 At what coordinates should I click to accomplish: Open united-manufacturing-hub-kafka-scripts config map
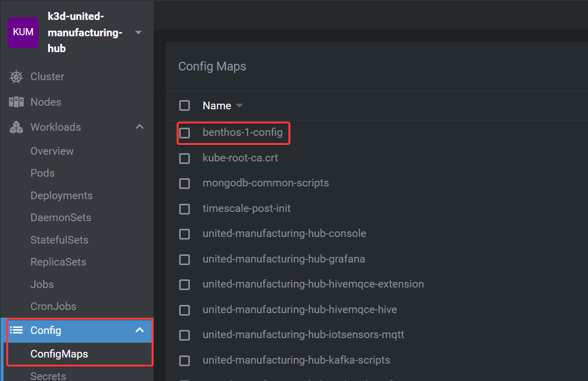296,360
